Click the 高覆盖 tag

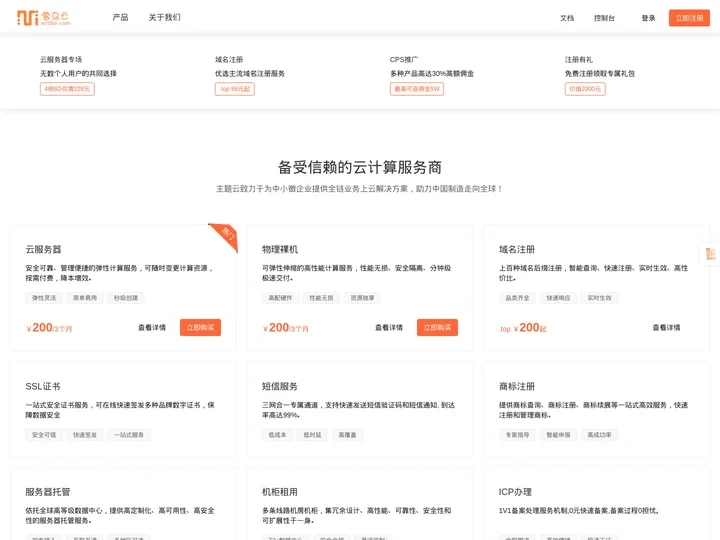(x=348, y=435)
